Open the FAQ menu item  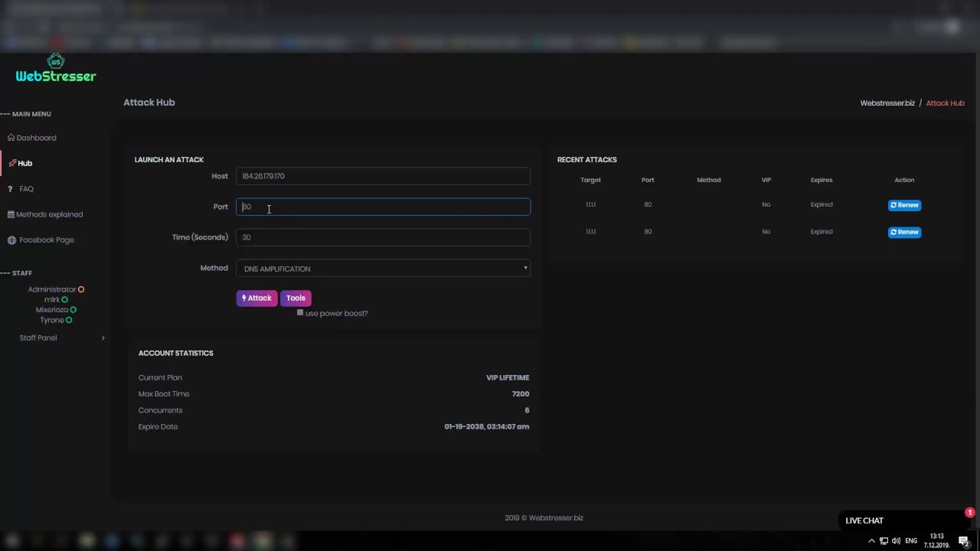pyautogui.click(x=27, y=189)
